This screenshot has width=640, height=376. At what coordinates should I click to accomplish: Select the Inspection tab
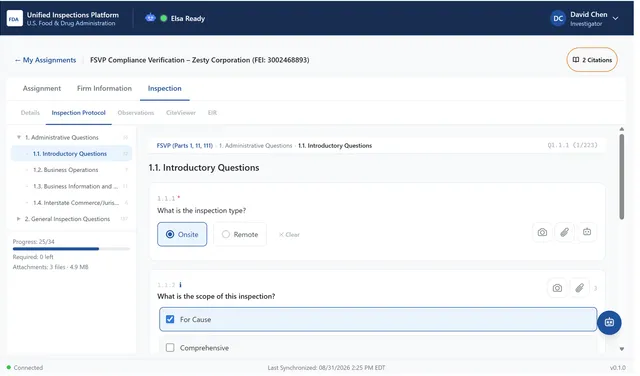click(164, 88)
